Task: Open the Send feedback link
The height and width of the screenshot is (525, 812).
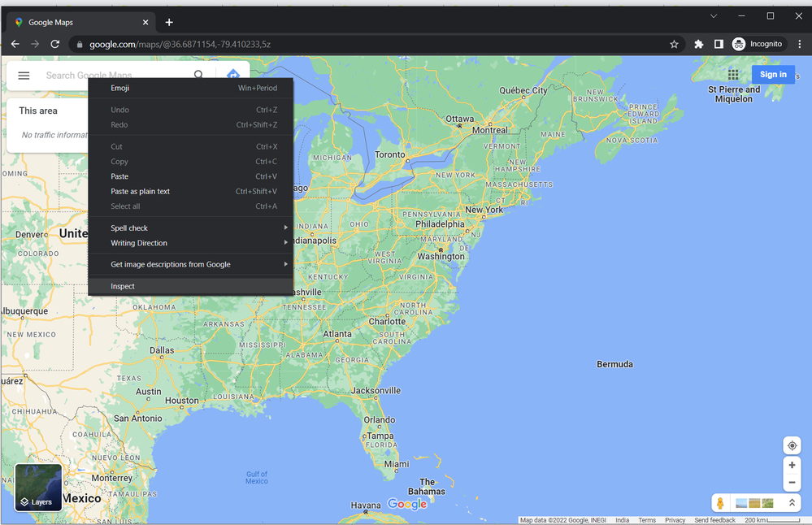Action: pyautogui.click(x=714, y=520)
